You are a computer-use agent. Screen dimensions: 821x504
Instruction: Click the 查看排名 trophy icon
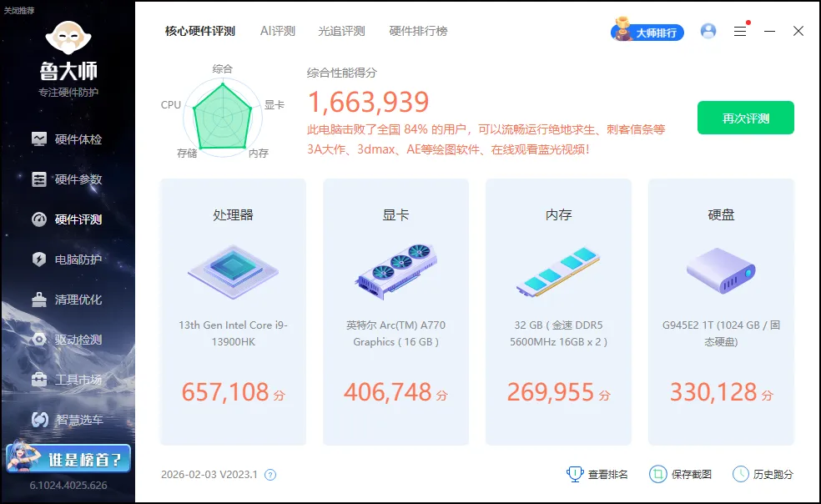(575, 474)
